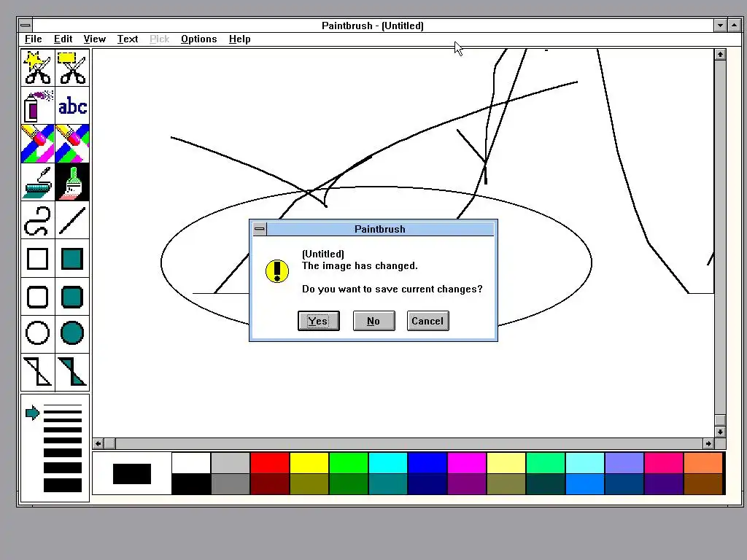
Task: Select the Airbrush spray can tool
Action: click(38, 106)
